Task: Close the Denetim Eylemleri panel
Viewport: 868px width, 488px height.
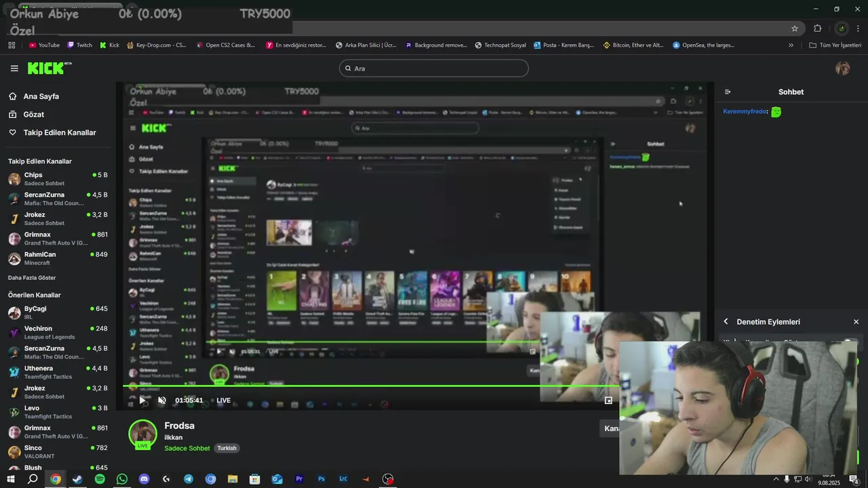Action: click(856, 322)
